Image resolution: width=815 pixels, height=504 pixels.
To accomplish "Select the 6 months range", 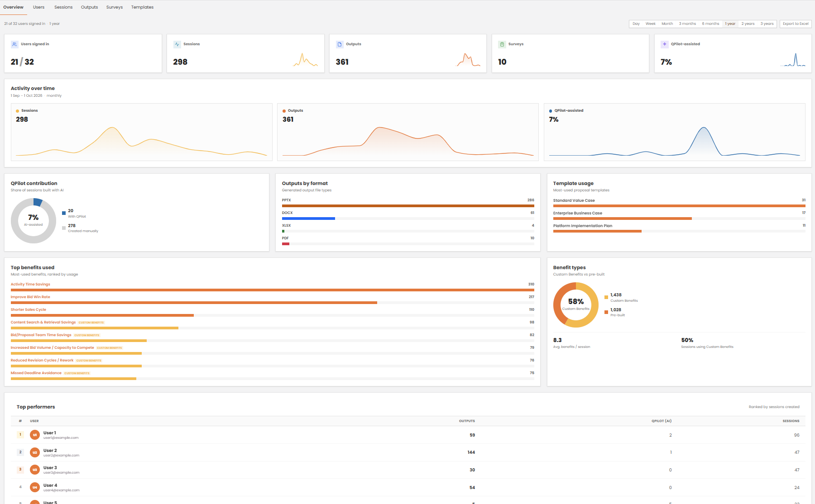I will 710,24.
